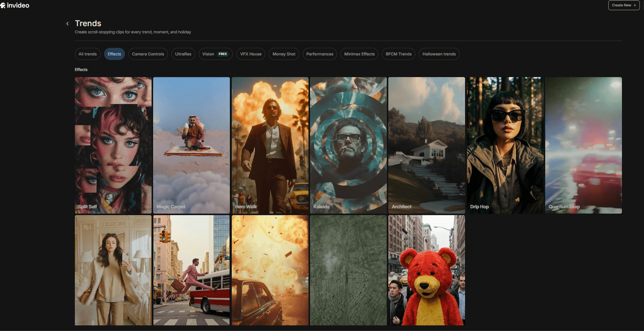Select the Halloween trends tab
The image size is (644, 331).
point(439,54)
